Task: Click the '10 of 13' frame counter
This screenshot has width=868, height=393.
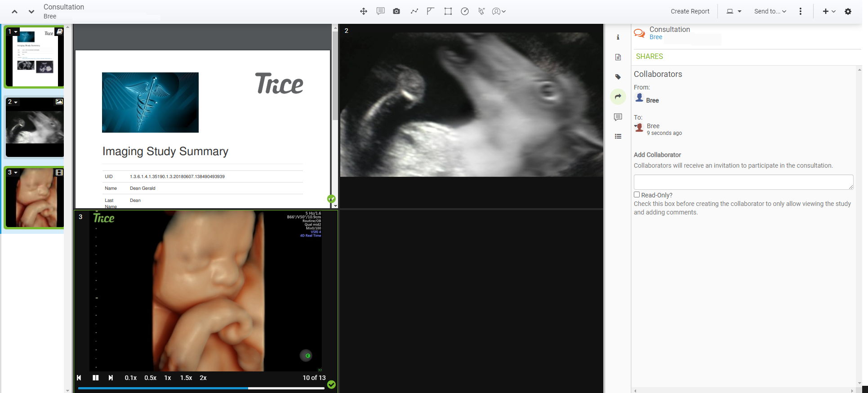Action: point(314,378)
